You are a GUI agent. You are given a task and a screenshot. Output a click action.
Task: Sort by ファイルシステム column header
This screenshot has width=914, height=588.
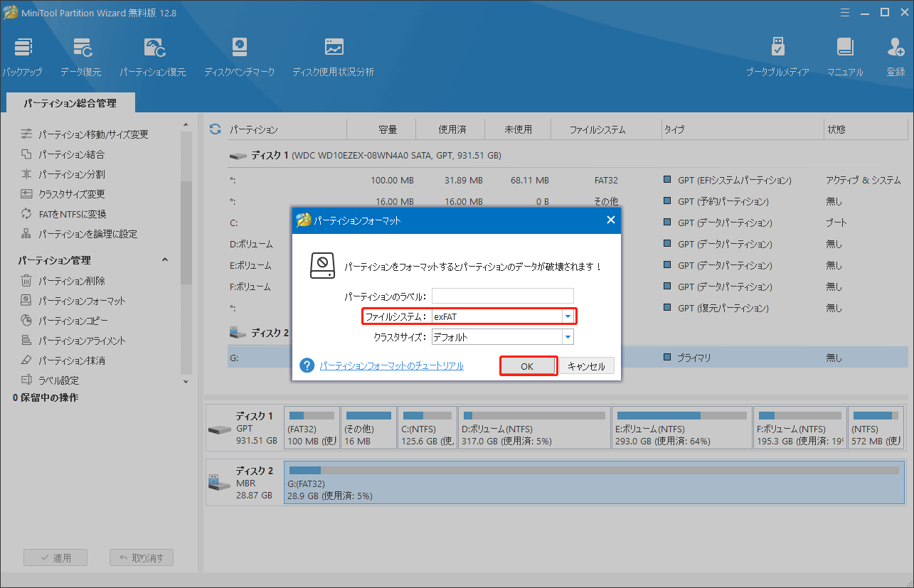597,130
